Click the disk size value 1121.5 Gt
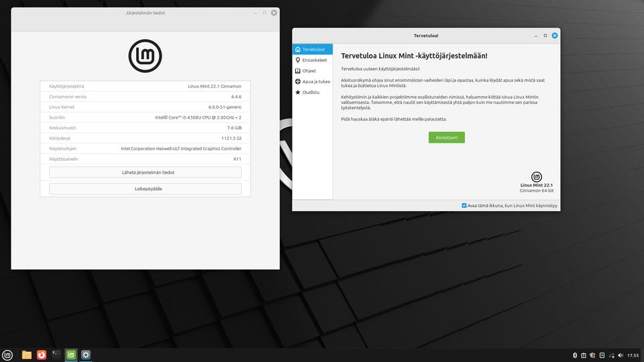 [231, 138]
